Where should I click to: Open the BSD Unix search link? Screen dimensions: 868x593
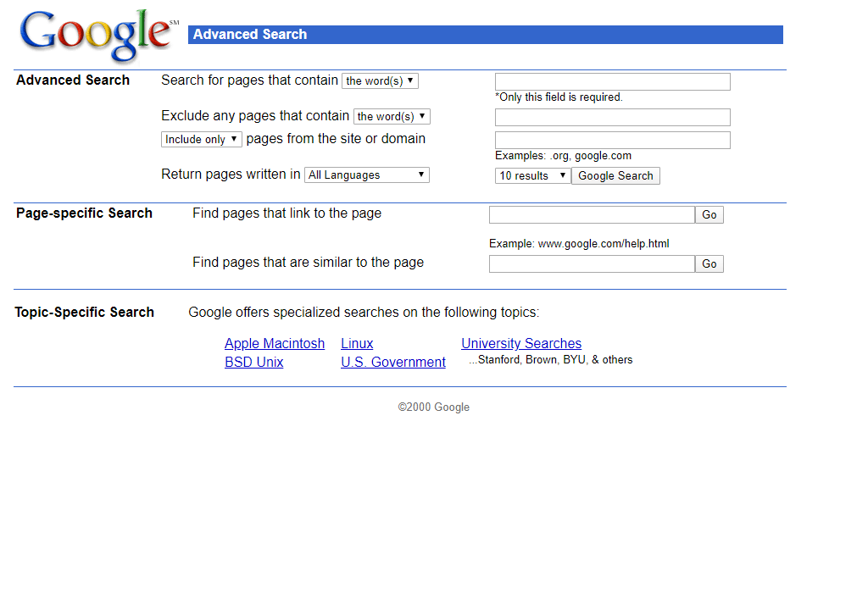[254, 363]
